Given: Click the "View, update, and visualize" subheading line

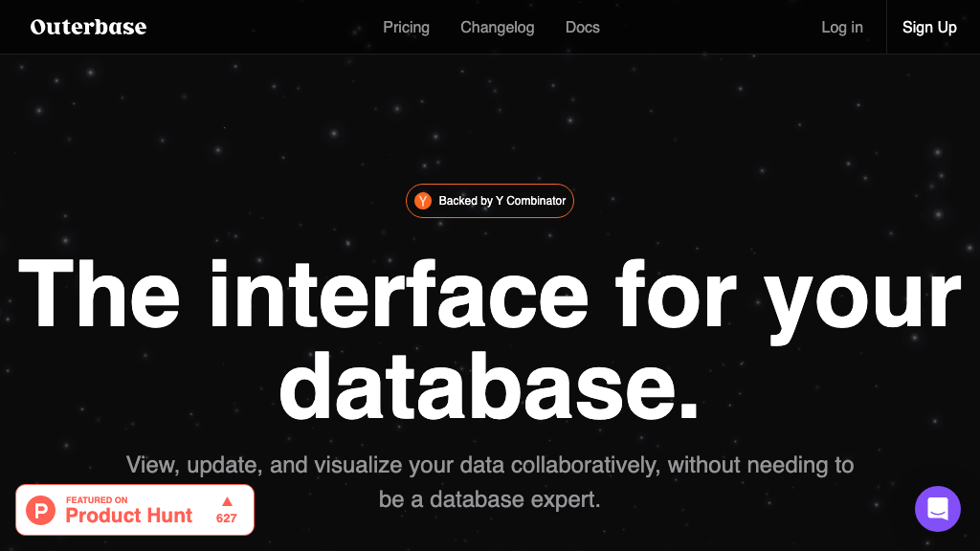Looking at the screenshot, I should click(x=489, y=465).
